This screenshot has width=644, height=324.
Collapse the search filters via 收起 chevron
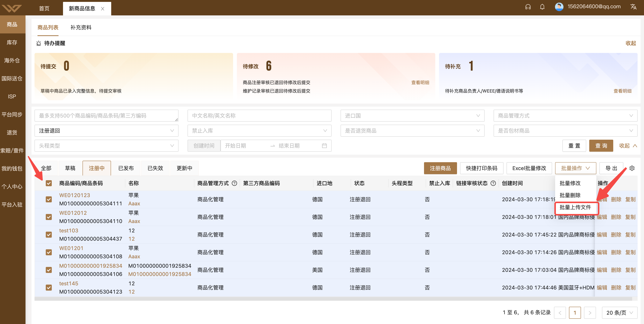[628, 146]
